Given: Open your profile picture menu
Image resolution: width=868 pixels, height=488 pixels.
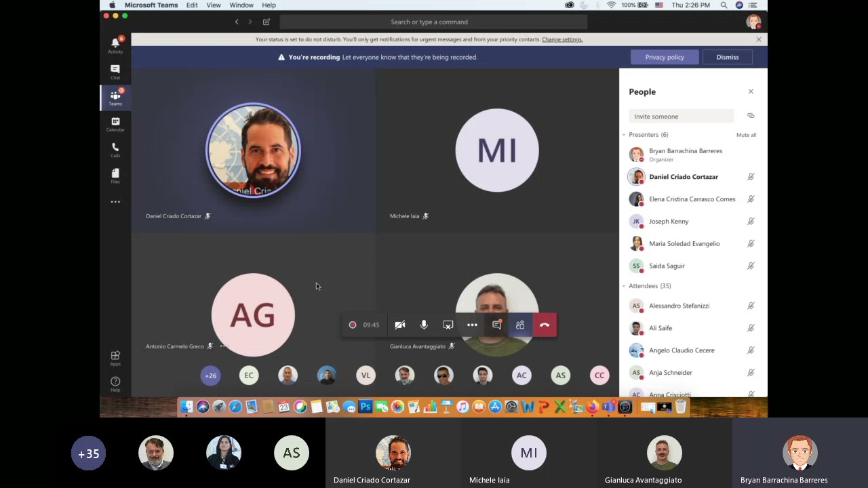Looking at the screenshot, I should (753, 22).
